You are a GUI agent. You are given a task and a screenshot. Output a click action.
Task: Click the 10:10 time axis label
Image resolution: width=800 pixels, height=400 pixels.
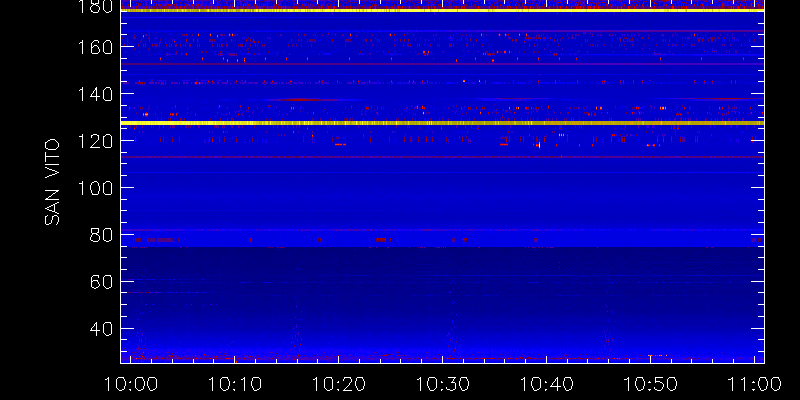click(x=235, y=384)
